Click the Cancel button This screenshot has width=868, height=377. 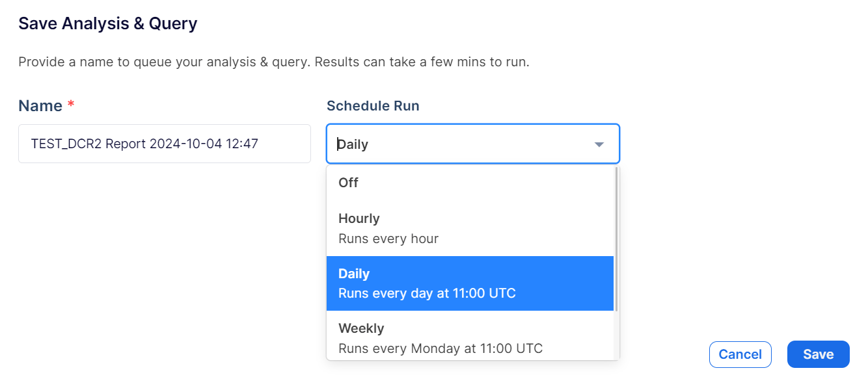[x=740, y=354]
